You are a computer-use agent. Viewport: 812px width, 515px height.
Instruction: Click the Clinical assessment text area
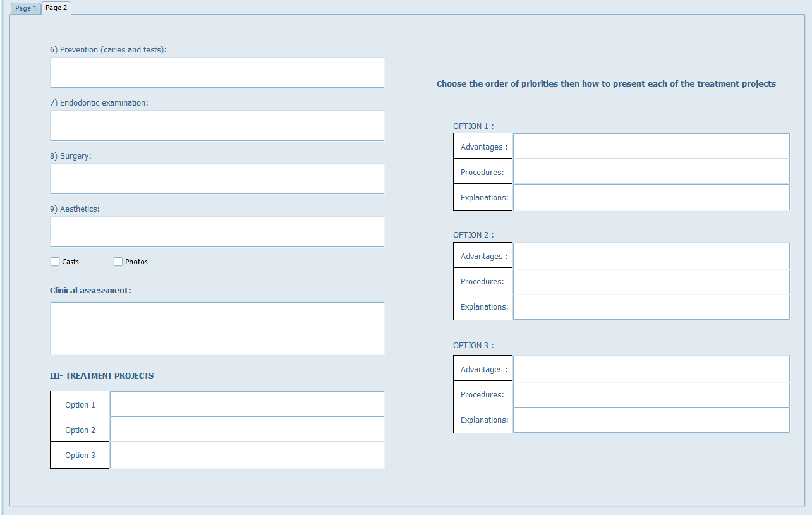[x=217, y=328]
